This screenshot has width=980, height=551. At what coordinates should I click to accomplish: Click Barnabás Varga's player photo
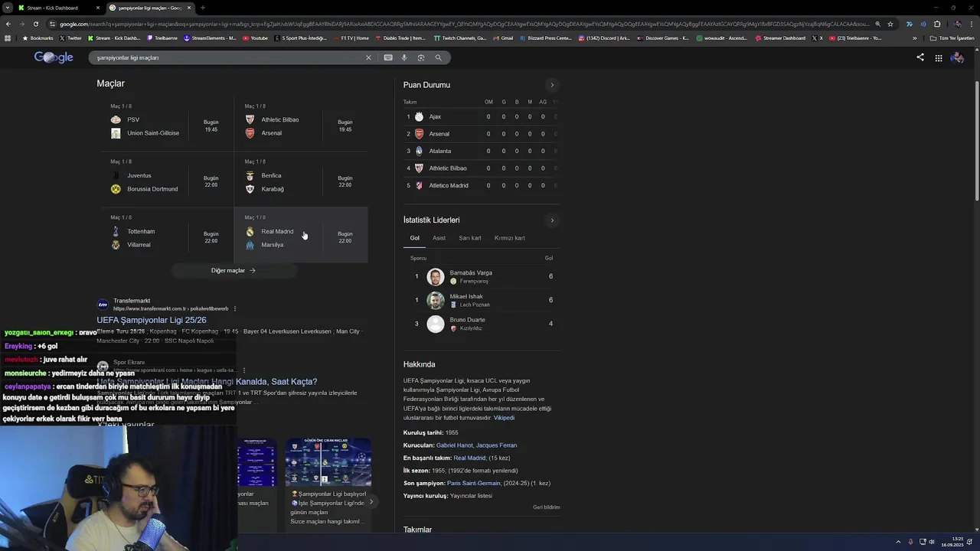(436, 276)
